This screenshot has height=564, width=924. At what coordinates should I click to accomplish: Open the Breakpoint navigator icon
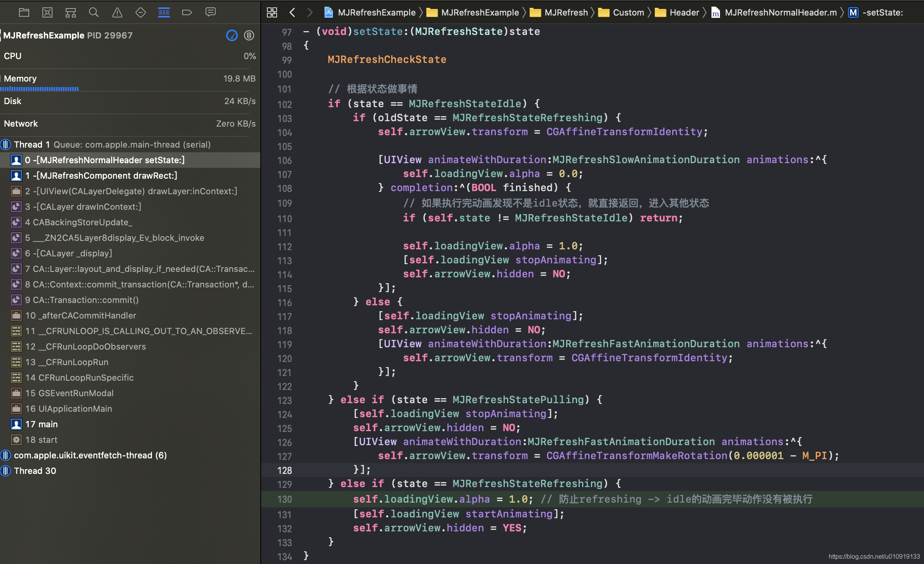(x=187, y=12)
